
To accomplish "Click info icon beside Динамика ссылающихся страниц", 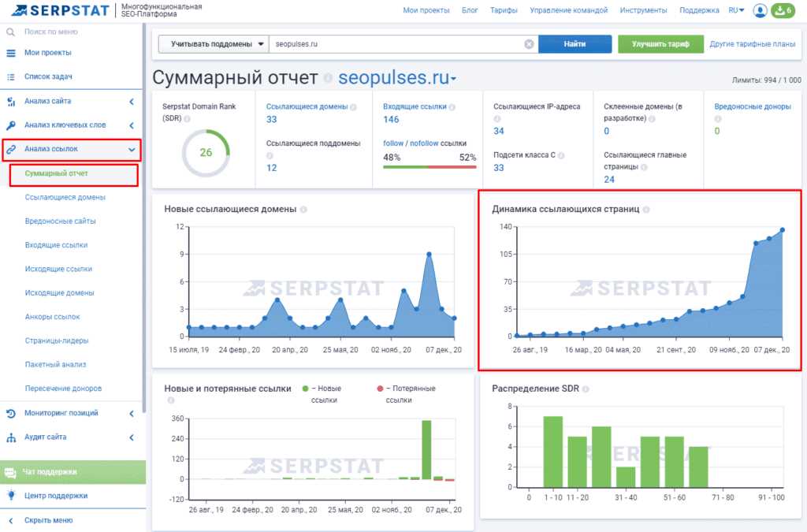I will pyautogui.click(x=646, y=210).
